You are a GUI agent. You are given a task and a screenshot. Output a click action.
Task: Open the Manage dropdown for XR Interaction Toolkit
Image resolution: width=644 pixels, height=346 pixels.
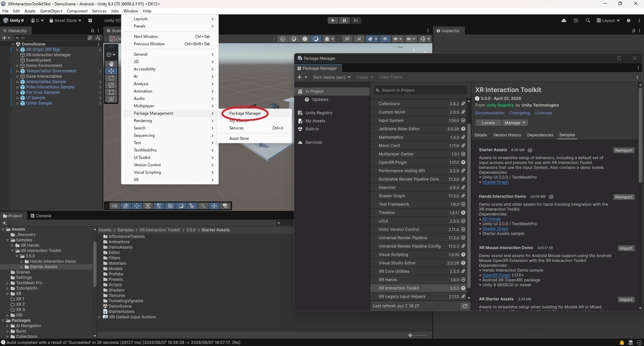tap(515, 123)
